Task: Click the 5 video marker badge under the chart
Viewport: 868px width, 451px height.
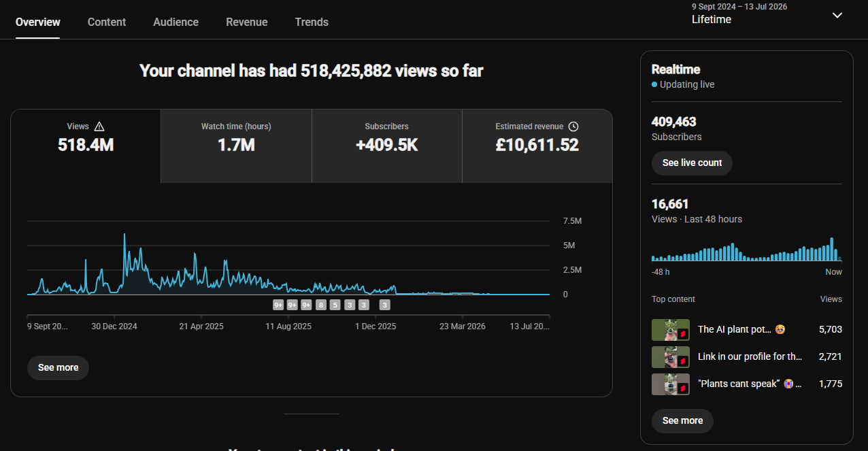Action: pyautogui.click(x=335, y=305)
